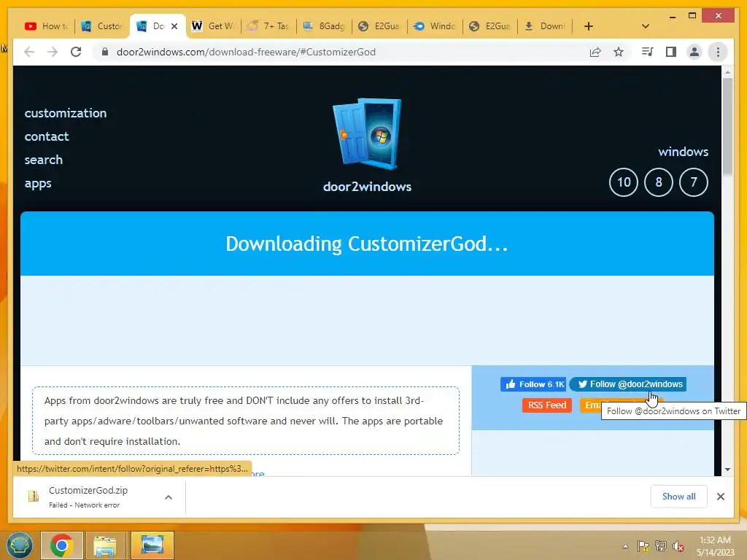Screen dimensions: 747x560
Task: Open media controls icon
Action: click(647, 52)
